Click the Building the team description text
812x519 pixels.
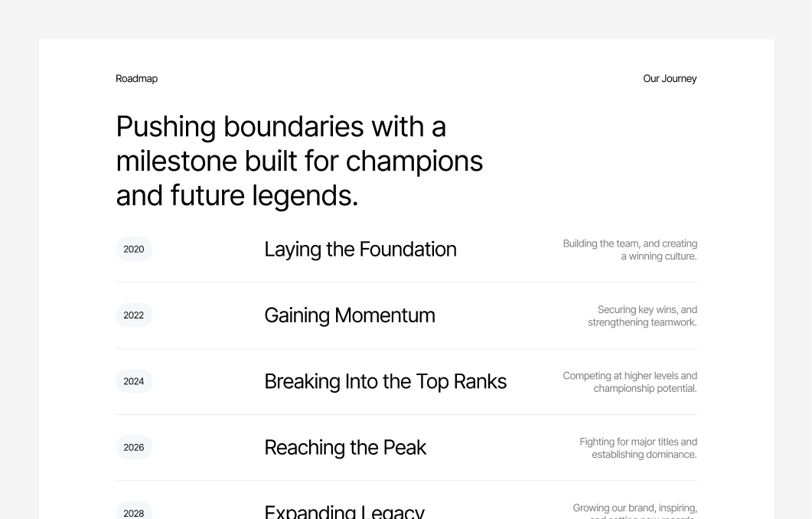coord(630,250)
